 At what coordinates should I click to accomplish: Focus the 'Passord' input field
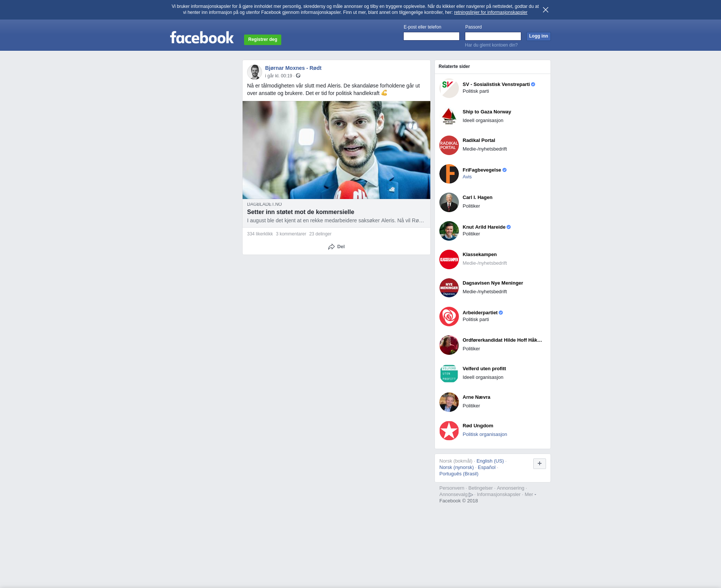tap(493, 36)
